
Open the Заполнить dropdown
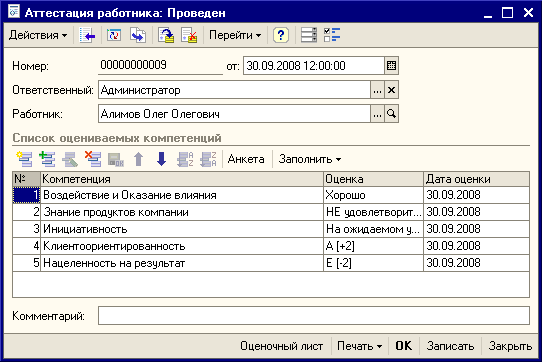[x=309, y=159]
